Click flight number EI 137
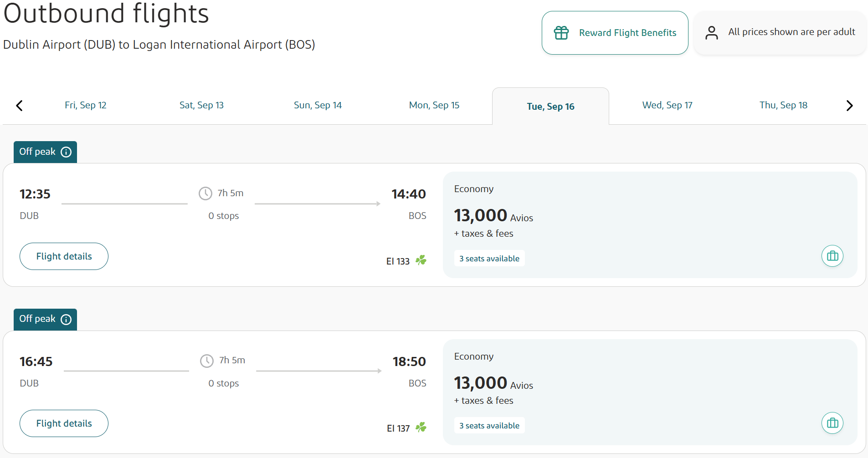The width and height of the screenshot is (868, 458). click(398, 428)
